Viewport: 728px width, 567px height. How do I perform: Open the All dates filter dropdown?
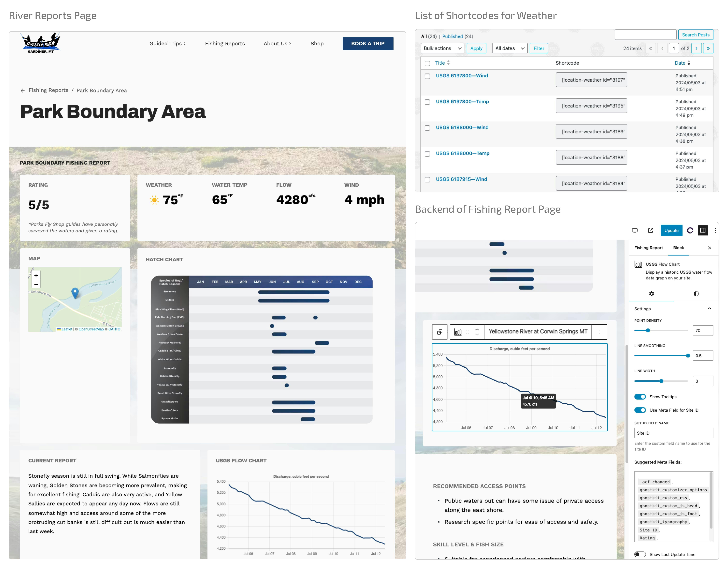pos(509,48)
